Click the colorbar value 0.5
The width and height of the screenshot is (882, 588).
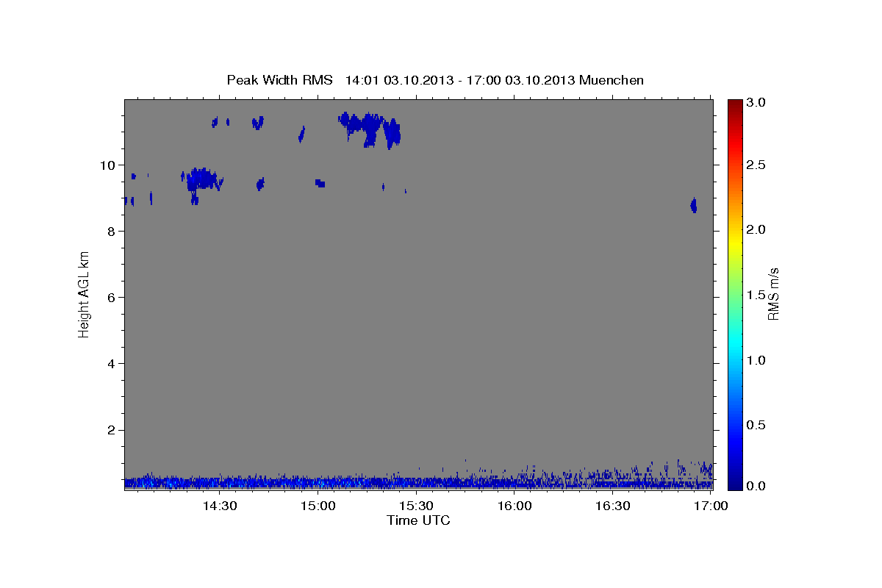click(756, 425)
